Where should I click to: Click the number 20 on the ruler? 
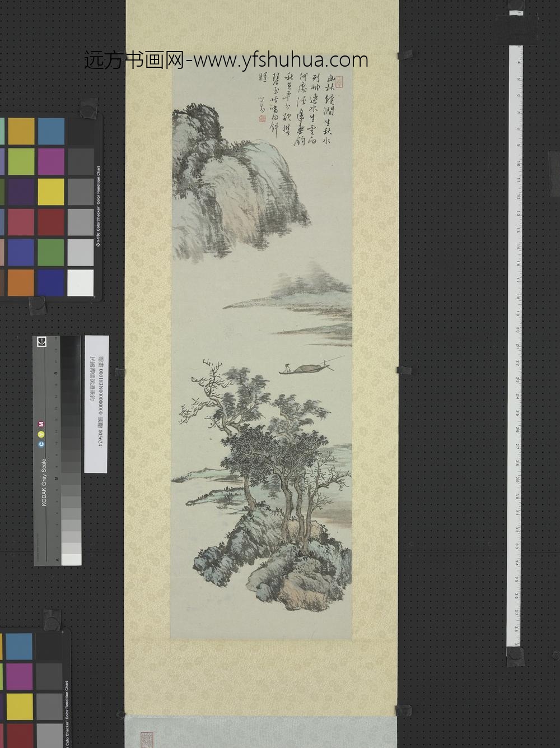(x=519, y=331)
